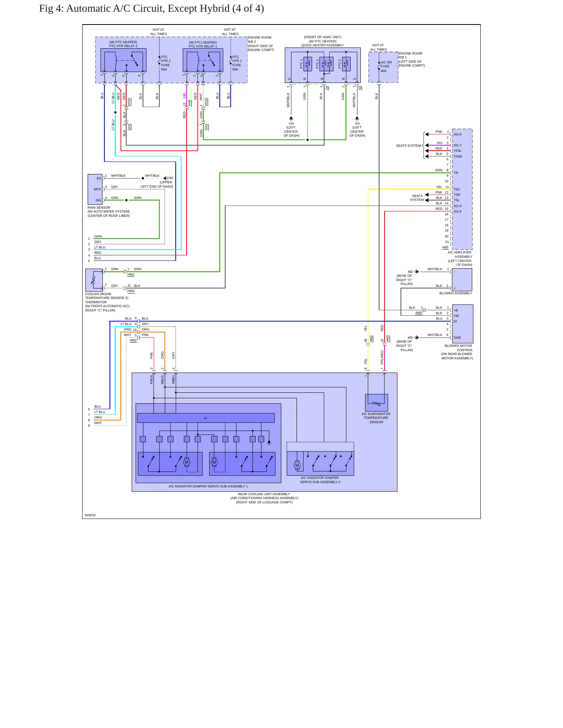Image resolution: width=563 pixels, height=728 pixels.
Task: Click the 'A/C EVAPORATOR TEMPERATURE SENSOR' label
Action: (376, 418)
